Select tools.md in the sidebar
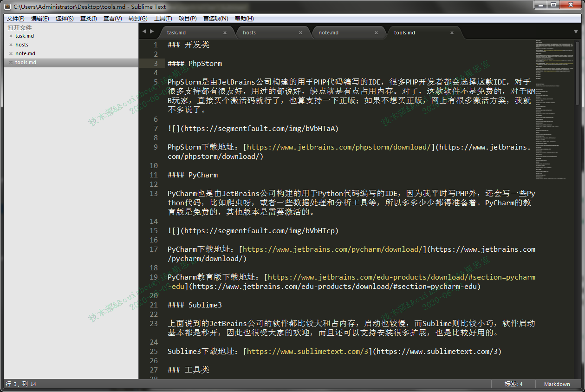The width and height of the screenshot is (585, 392). pos(26,62)
